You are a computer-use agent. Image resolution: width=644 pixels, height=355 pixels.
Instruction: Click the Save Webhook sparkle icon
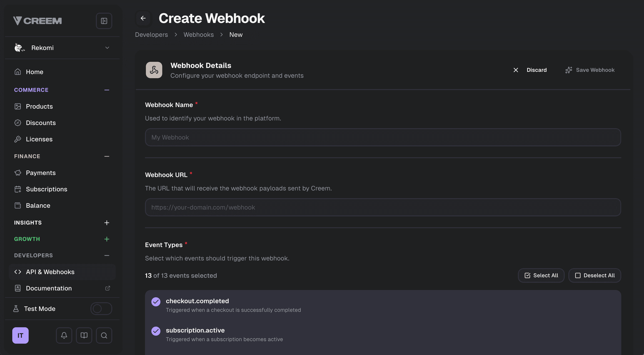click(x=569, y=70)
